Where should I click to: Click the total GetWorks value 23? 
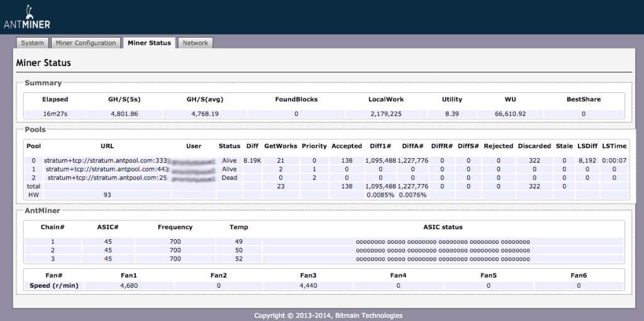pyautogui.click(x=280, y=187)
